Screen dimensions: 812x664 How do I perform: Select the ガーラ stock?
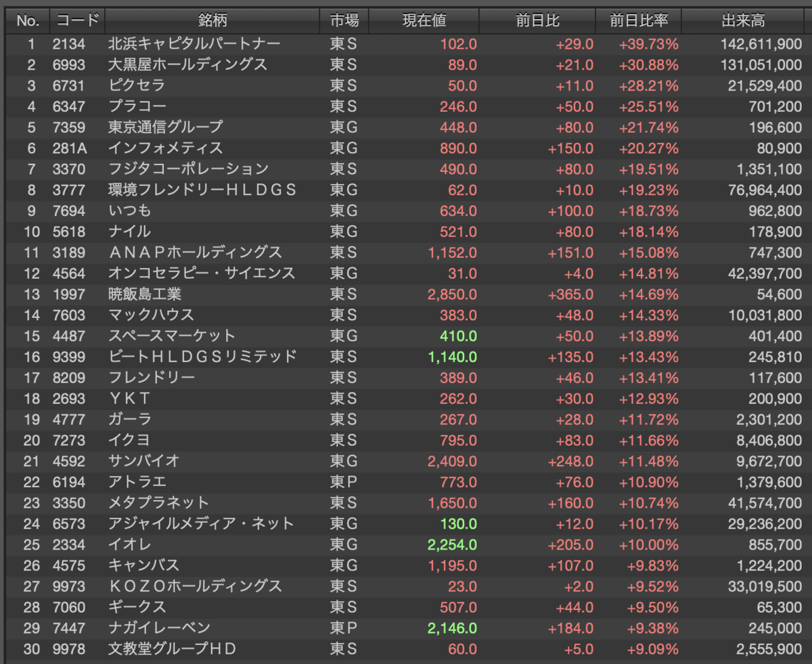(x=130, y=419)
